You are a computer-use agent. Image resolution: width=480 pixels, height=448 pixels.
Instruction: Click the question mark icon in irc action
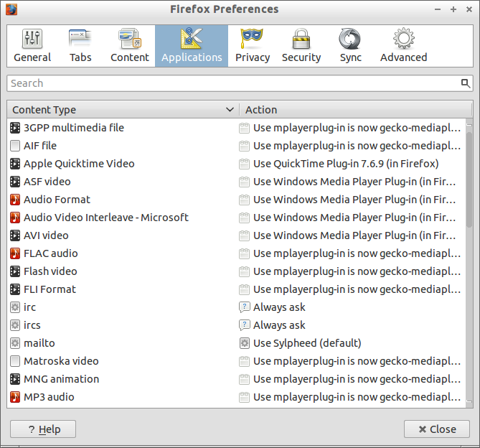(x=244, y=307)
